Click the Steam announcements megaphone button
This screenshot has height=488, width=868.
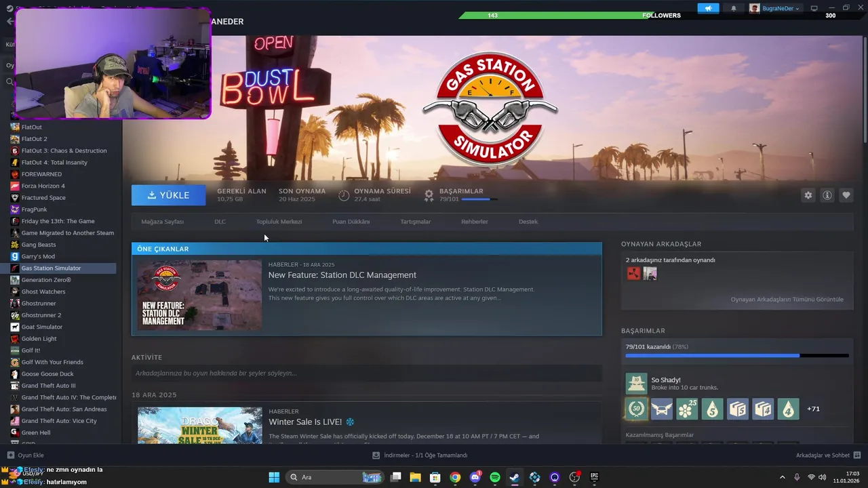[x=708, y=8]
